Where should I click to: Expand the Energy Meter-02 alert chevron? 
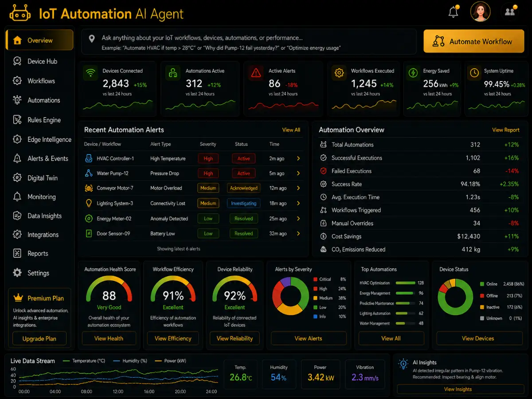[298, 219]
